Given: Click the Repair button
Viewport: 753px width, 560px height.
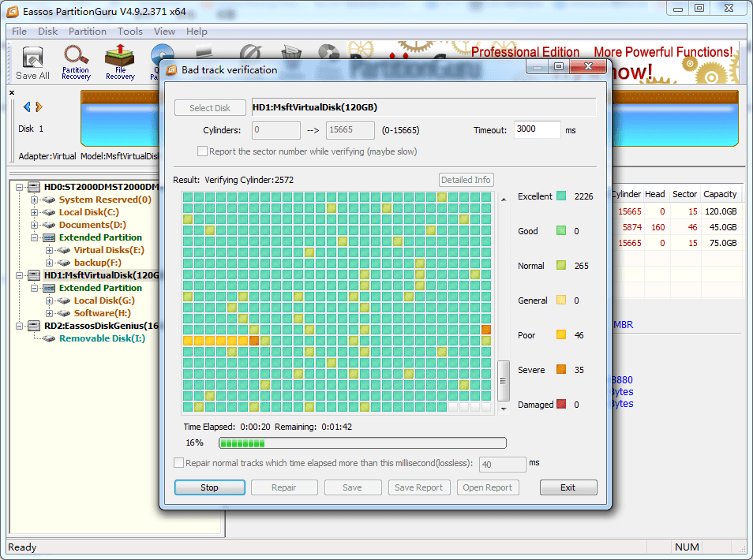Looking at the screenshot, I should tap(284, 487).
